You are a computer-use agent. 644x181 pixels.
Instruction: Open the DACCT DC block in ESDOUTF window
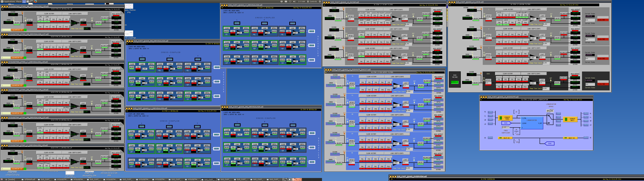point(570,138)
